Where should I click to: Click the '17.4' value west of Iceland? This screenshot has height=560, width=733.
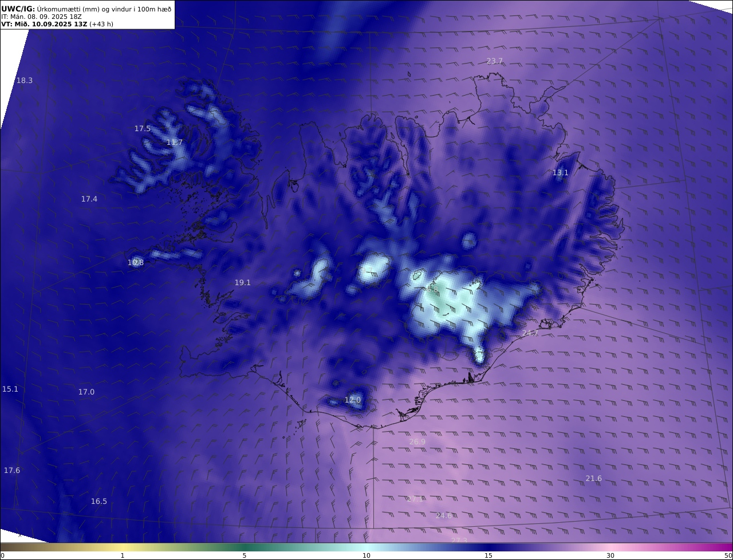pyautogui.click(x=89, y=199)
